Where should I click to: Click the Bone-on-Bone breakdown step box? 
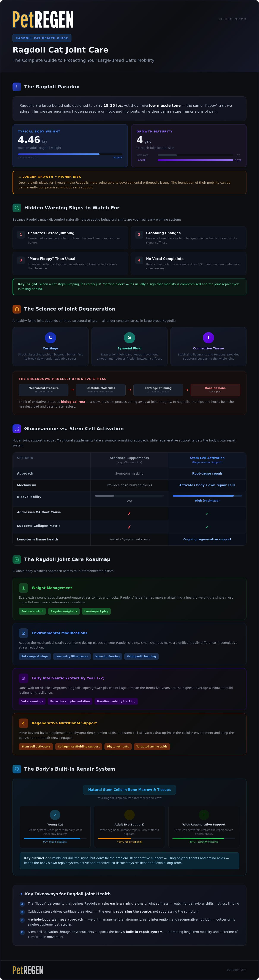coord(215,390)
